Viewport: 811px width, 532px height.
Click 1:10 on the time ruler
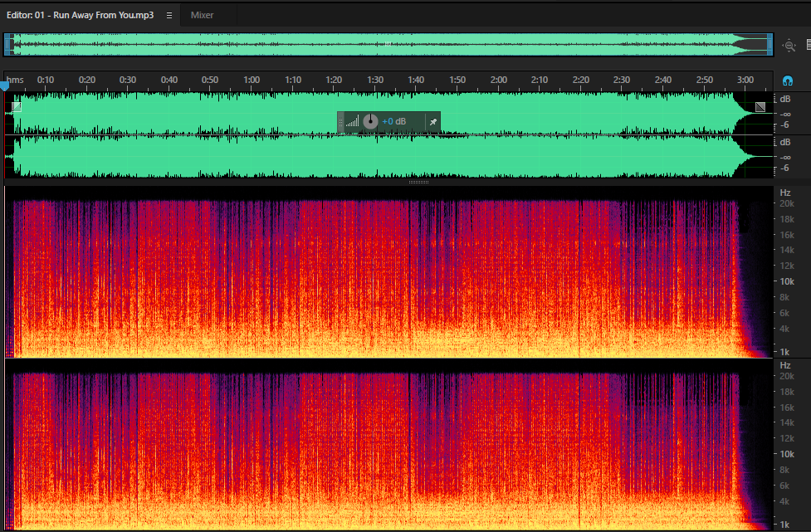(293, 80)
